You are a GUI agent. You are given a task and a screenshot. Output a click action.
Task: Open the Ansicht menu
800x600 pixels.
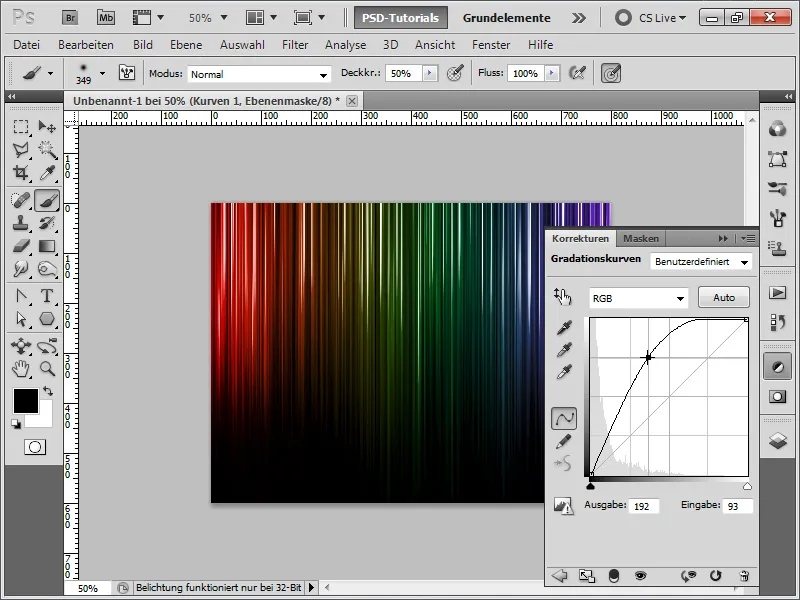pyautogui.click(x=435, y=45)
